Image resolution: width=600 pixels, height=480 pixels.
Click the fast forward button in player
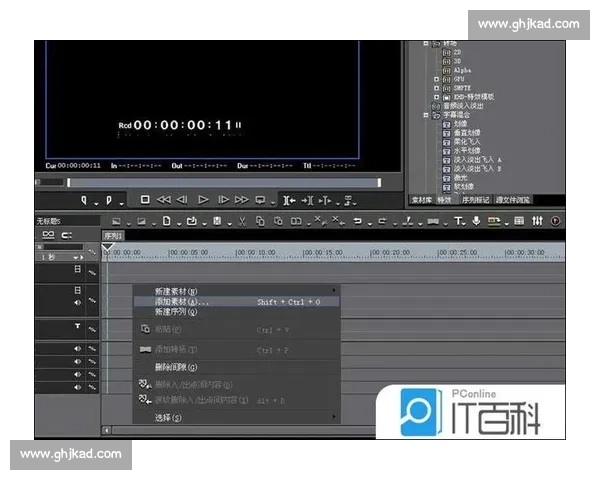pos(241,200)
